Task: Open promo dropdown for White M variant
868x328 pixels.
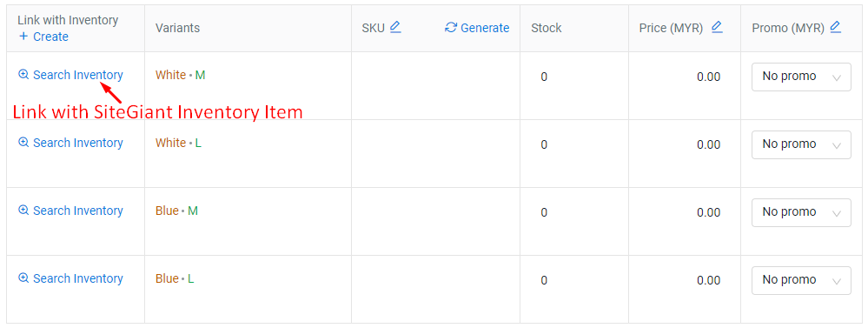Action: pyautogui.click(x=801, y=77)
